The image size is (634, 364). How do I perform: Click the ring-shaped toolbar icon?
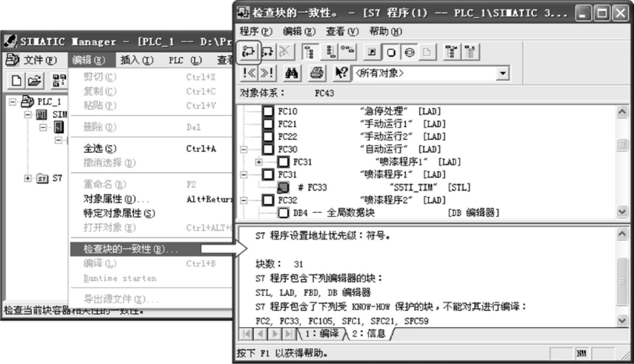point(409,52)
